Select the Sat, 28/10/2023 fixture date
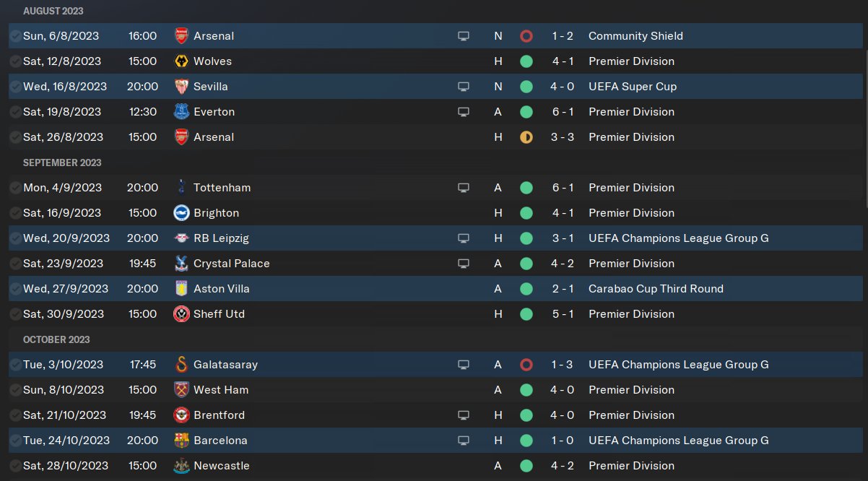868x481 pixels. pos(66,466)
